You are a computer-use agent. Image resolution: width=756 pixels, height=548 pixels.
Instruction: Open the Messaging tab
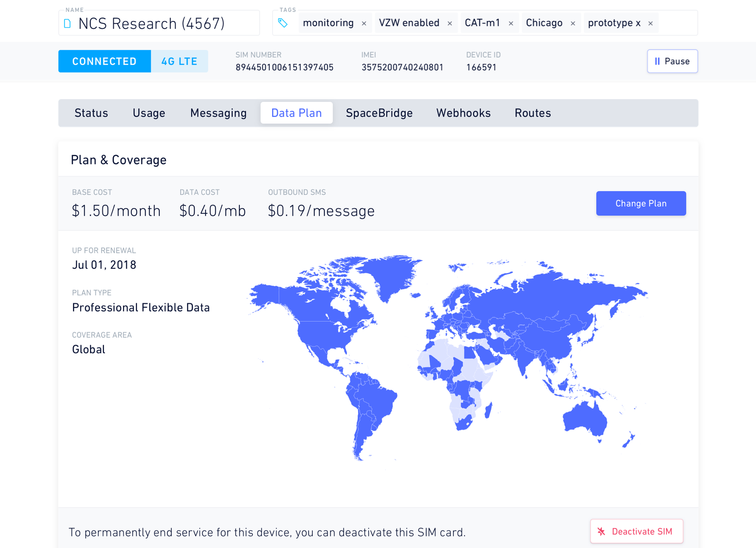tap(218, 113)
